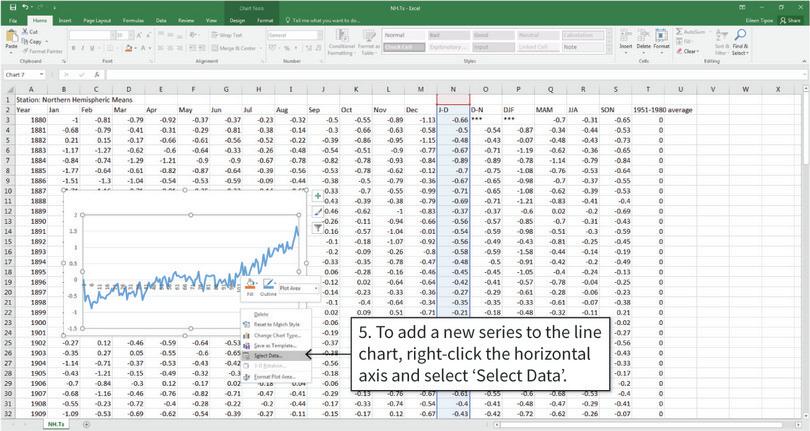810x431 pixels.
Task: Cut the selection with the scissors icon
Action: 30,32
